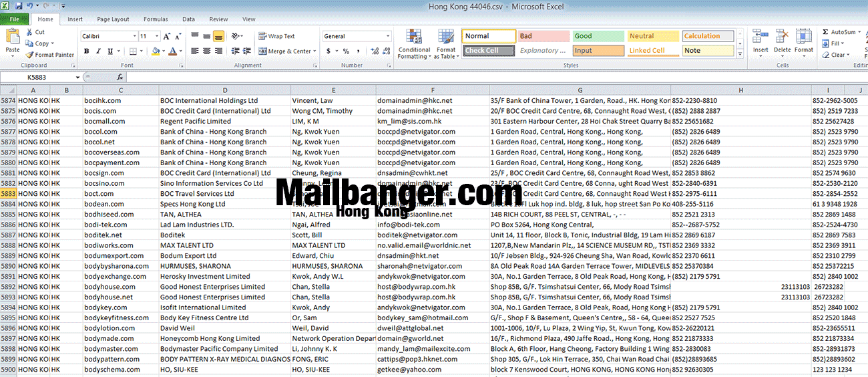Open the File tab
Viewport: 868px width, 377px height.
pyautogui.click(x=14, y=19)
